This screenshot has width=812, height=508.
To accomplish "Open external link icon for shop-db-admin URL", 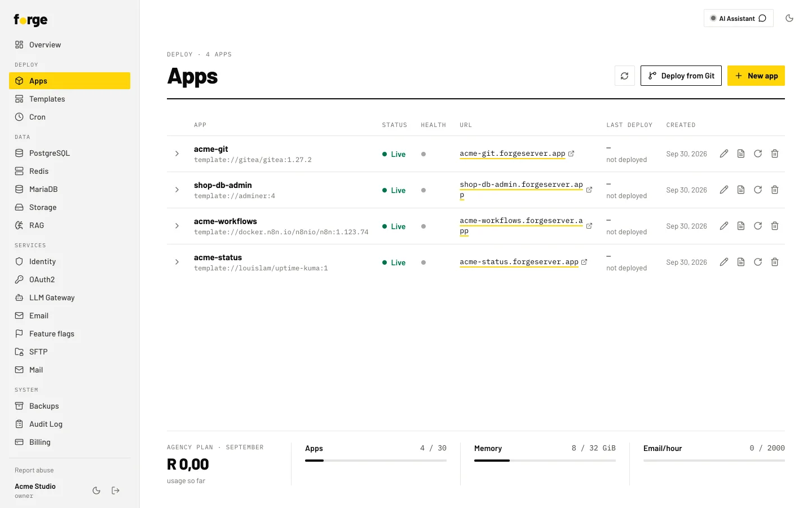I will (x=589, y=190).
